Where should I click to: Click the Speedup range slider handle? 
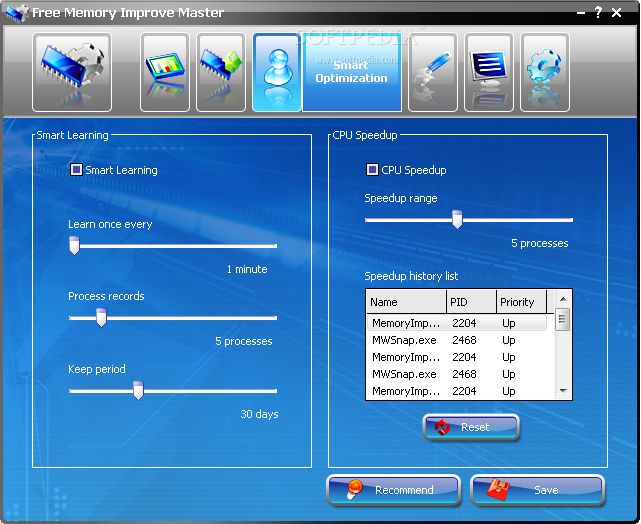pyautogui.click(x=457, y=219)
